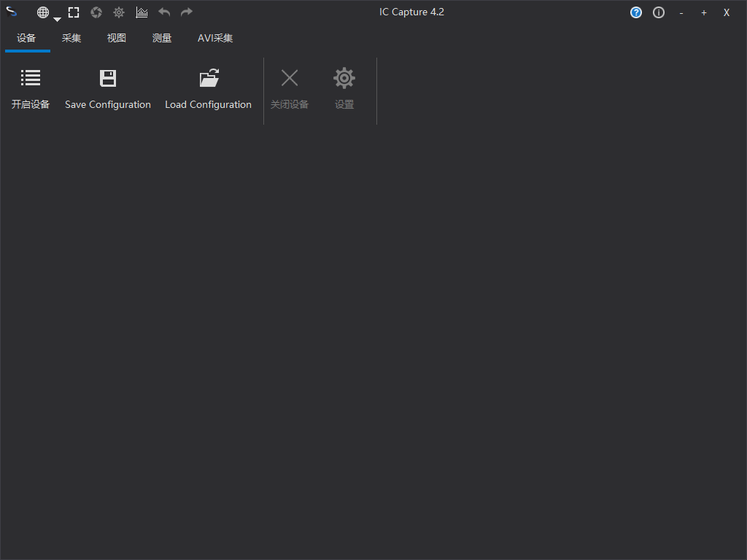Click the 开启设备 list icon

pyautogui.click(x=31, y=78)
